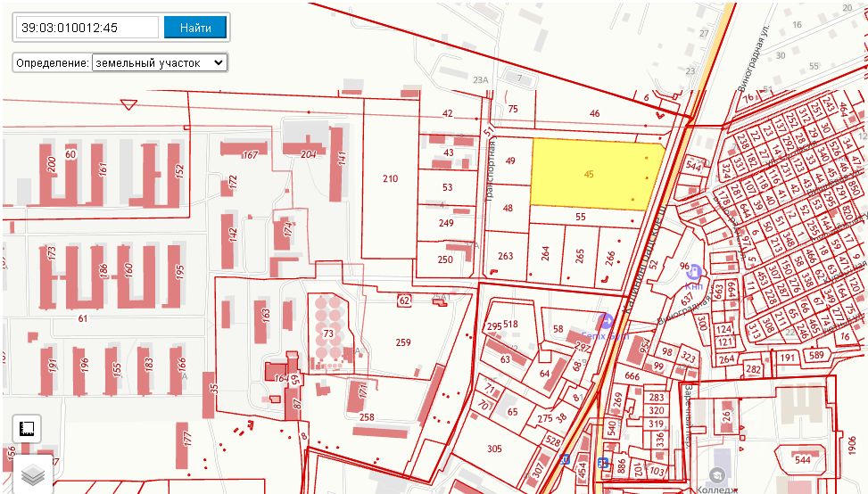The image size is (868, 494).
Task: Focus the cadastral number search field
Action: (88, 28)
